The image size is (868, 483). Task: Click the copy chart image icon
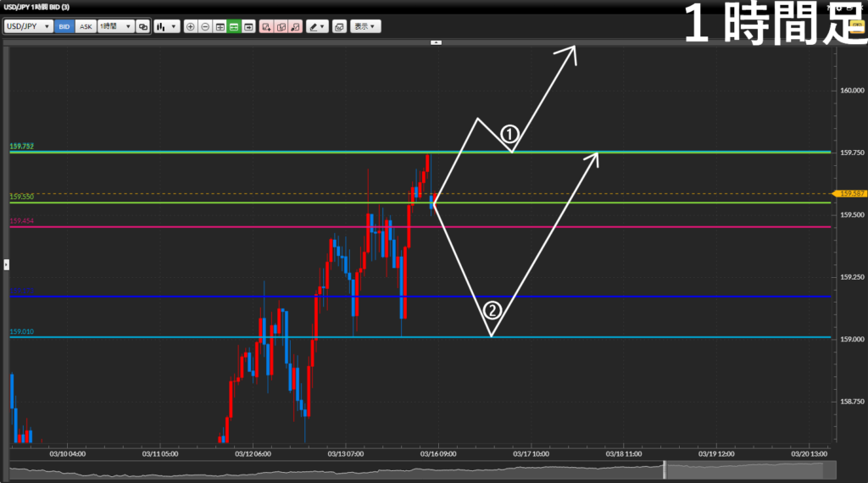coord(339,26)
